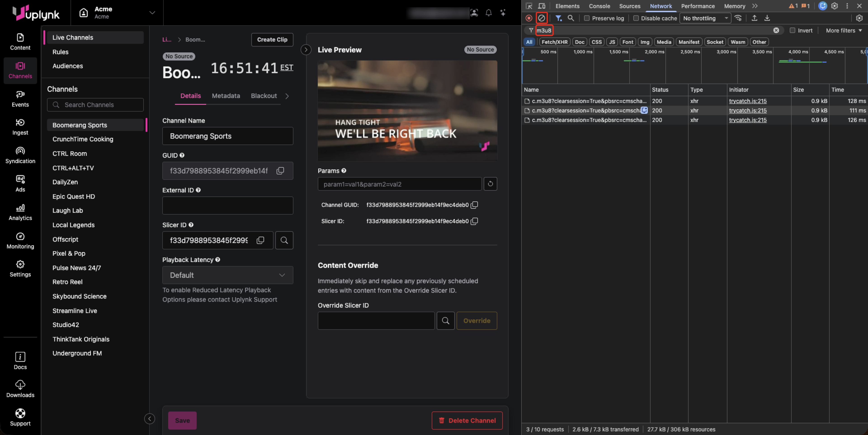Click the export HAR download icon

pos(767,18)
